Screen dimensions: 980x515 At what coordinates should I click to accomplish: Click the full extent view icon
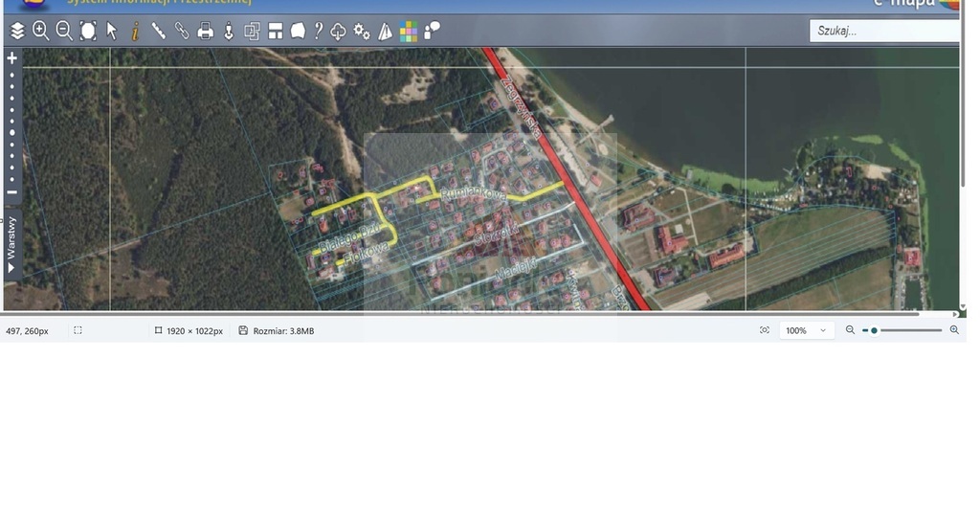[x=88, y=32]
